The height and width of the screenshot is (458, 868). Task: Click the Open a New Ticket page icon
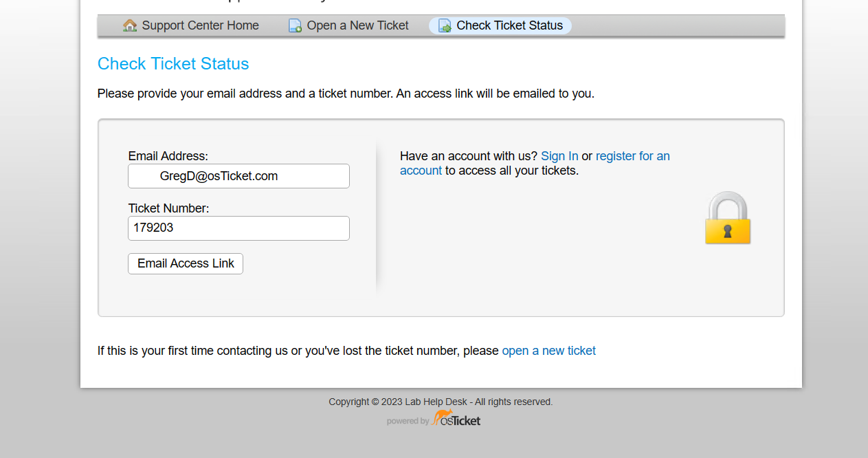point(295,25)
